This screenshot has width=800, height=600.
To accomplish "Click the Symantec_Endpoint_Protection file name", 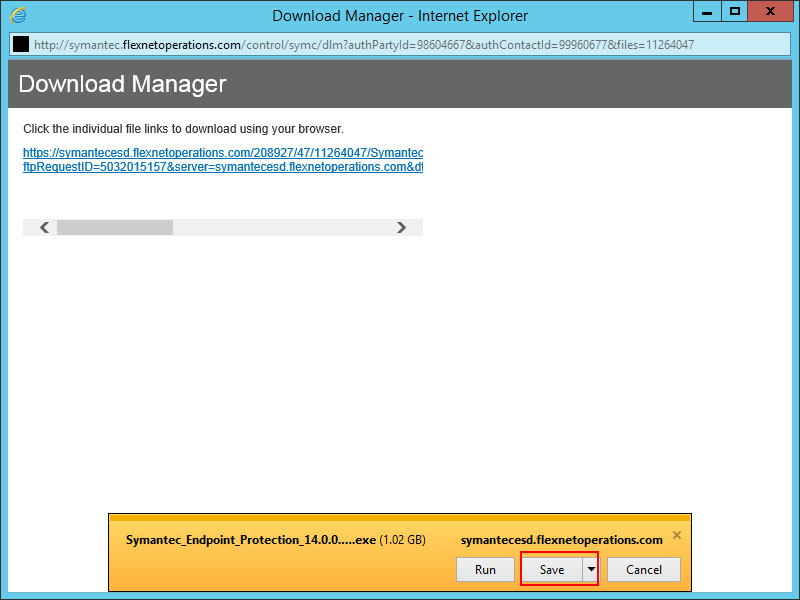I will 251,540.
